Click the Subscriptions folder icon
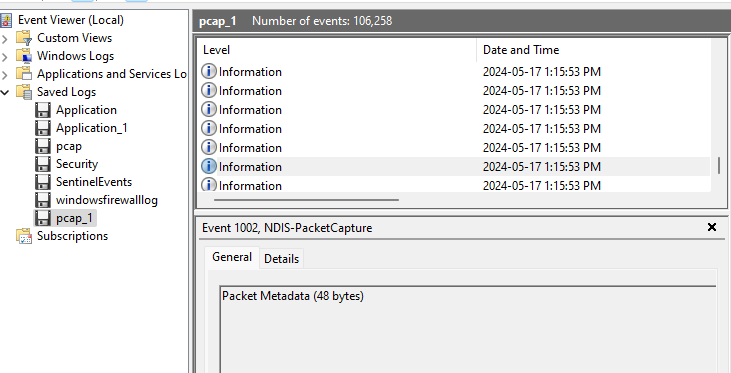Image resolution: width=731 pixels, height=373 pixels. click(x=24, y=236)
